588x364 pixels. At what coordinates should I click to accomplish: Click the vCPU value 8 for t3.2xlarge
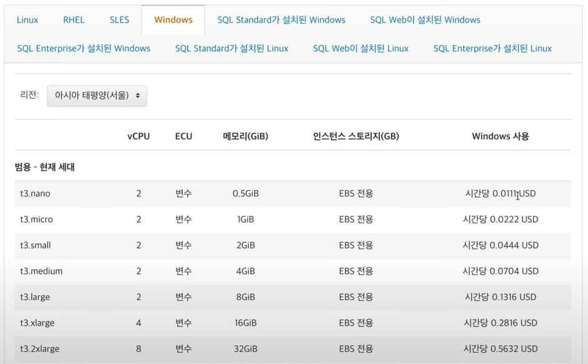[x=138, y=348]
